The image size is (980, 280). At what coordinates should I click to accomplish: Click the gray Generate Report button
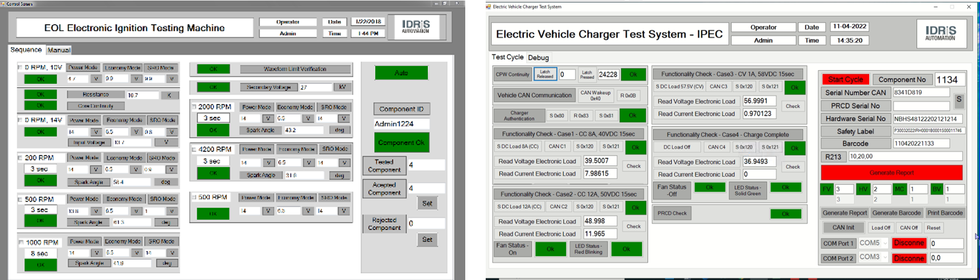coord(844,213)
